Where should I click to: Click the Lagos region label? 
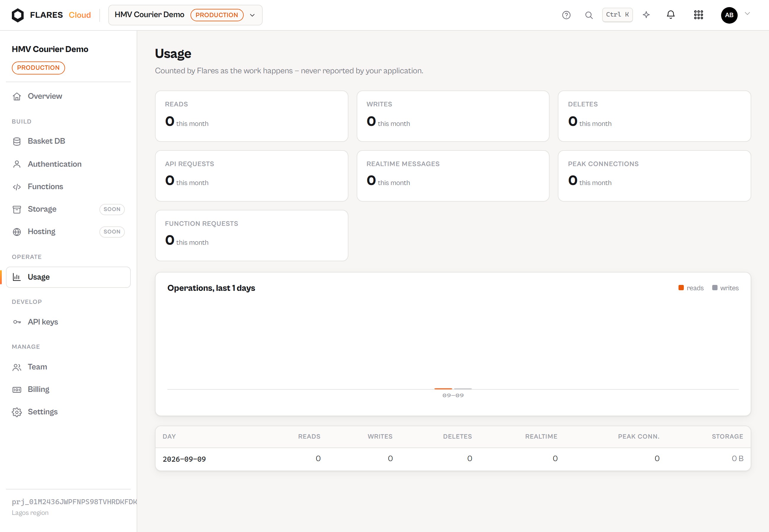(x=30, y=513)
